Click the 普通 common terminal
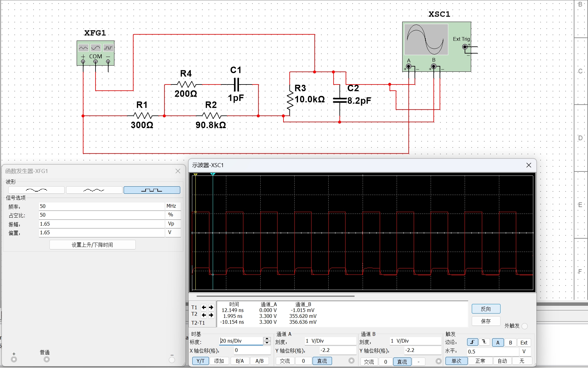Image resolution: width=588 pixels, height=368 pixels. click(47, 359)
